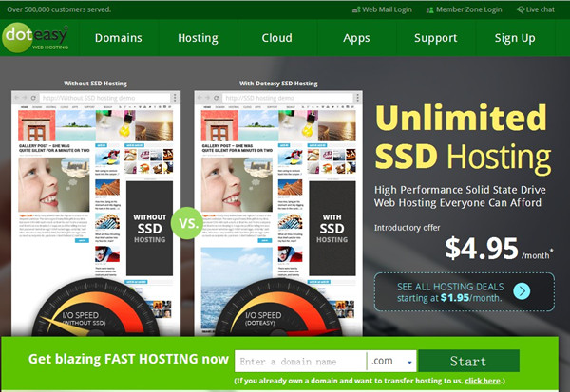Click 'Get blazing FAST HOSTING now' text
Image resolution: width=570 pixels, height=392 pixels.
128,359
